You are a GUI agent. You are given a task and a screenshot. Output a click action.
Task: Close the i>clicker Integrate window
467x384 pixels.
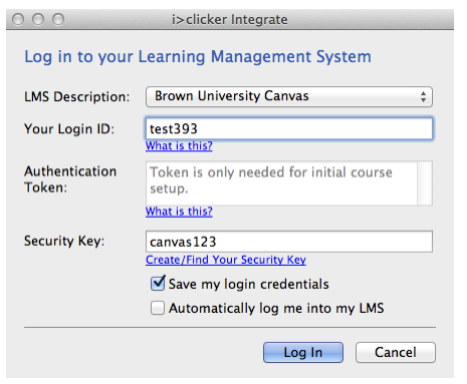pyautogui.click(x=18, y=19)
